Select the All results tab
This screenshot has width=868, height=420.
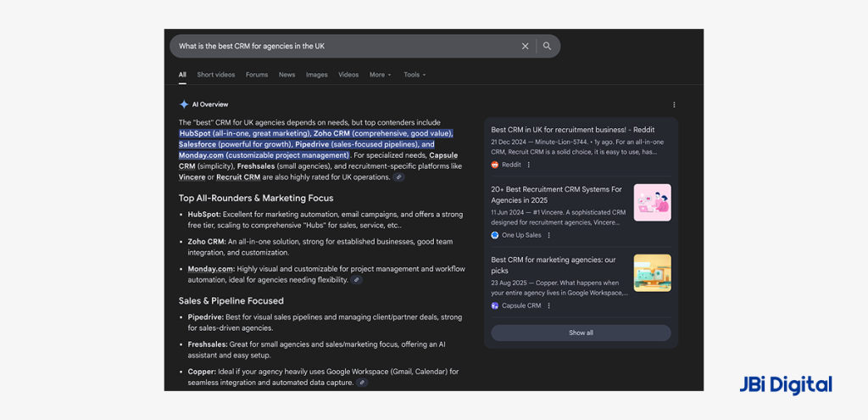182,75
